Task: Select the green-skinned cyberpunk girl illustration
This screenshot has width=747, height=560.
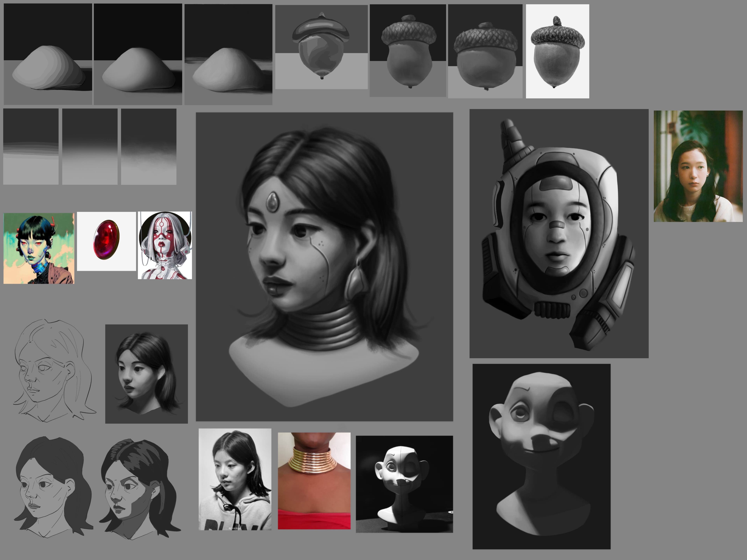Action: click(39, 248)
